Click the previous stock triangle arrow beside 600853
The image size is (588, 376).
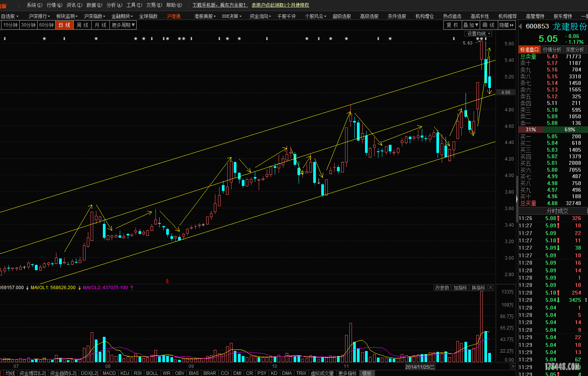[520, 26]
